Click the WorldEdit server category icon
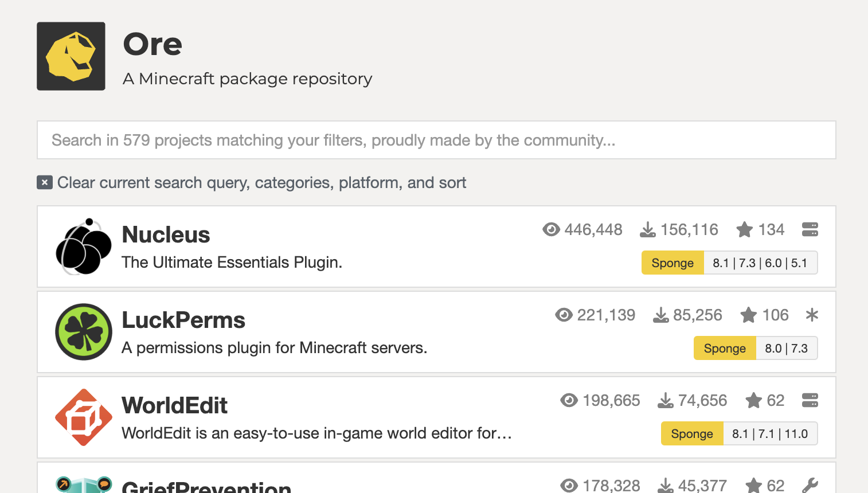Image resolution: width=868 pixels, height=493 pixels. pos(810,400)
